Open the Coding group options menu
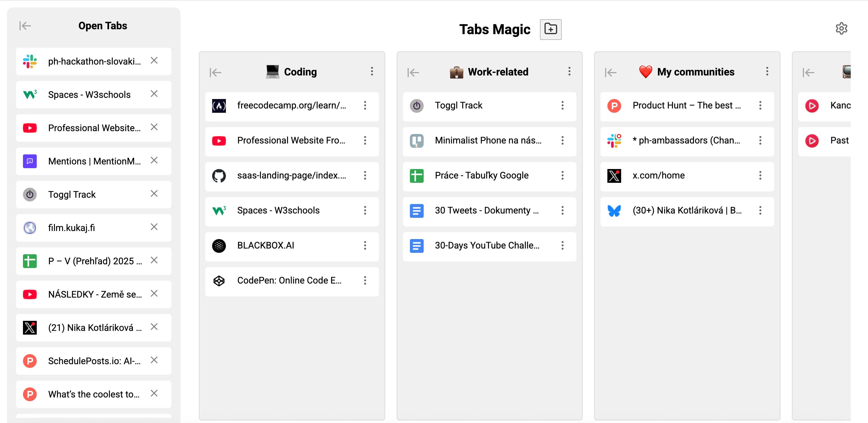868x423 pixels. click(372, 71)
